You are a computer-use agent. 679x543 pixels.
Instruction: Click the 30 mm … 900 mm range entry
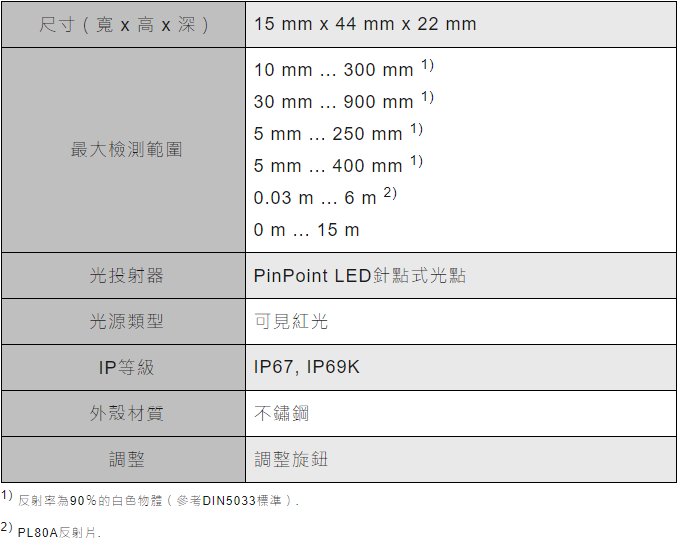(334, 102)
